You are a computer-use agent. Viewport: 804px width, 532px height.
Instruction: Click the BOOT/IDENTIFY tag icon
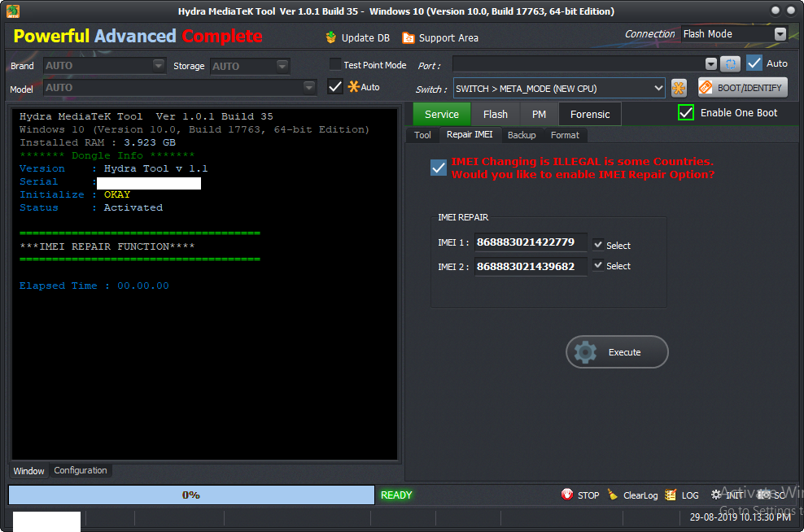pyautogui.click(x=706, y=88)
